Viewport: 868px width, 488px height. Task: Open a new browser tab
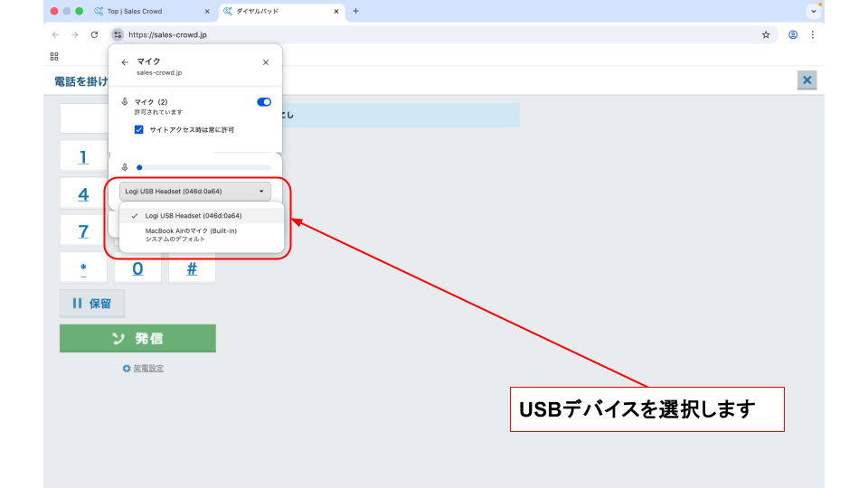tap(355, 11)
